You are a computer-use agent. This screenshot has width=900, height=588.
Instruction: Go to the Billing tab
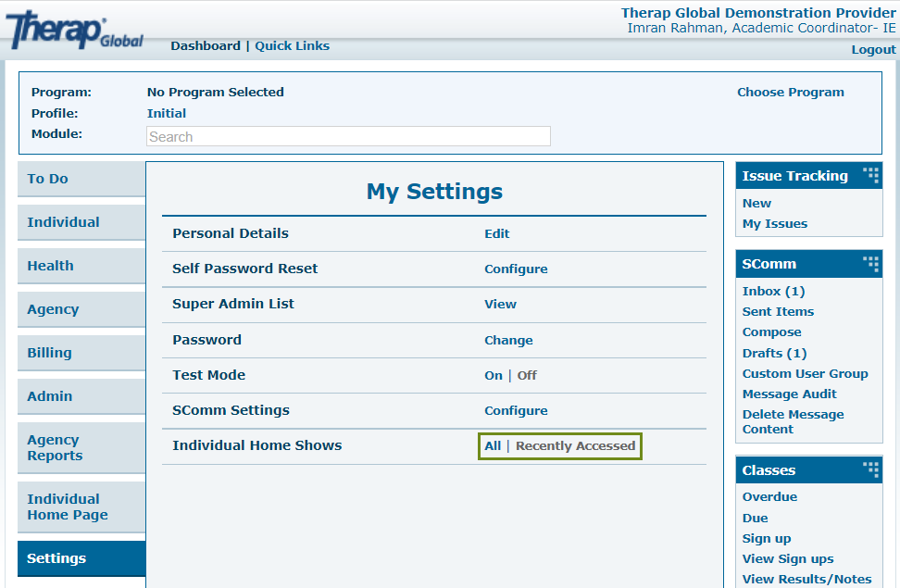pos(81,353)
